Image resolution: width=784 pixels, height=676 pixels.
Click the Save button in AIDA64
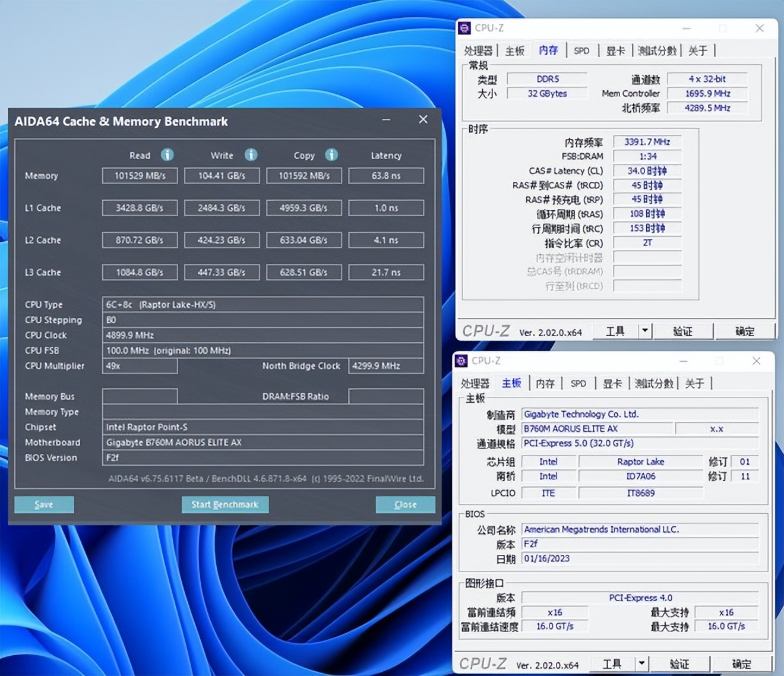tap(43, 504)
